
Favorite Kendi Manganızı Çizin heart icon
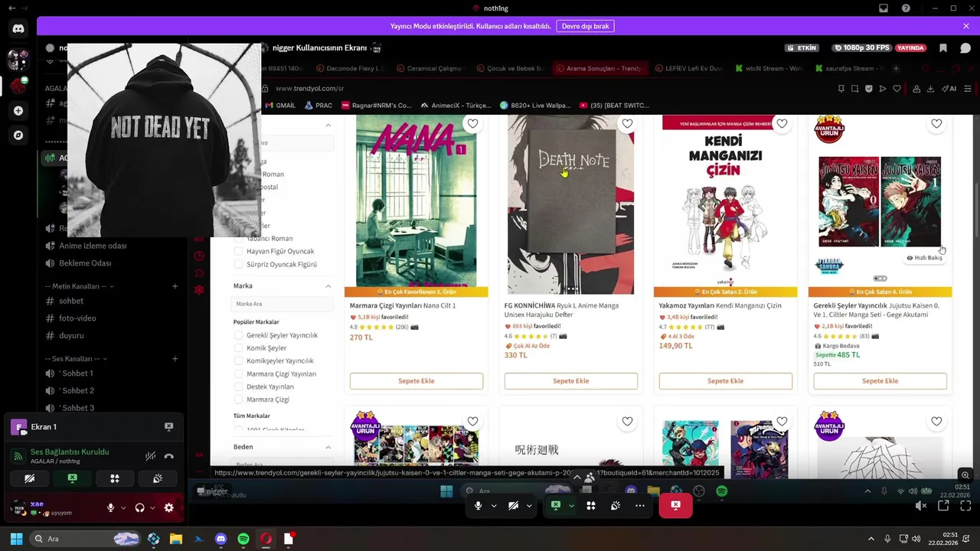(782, 123)
